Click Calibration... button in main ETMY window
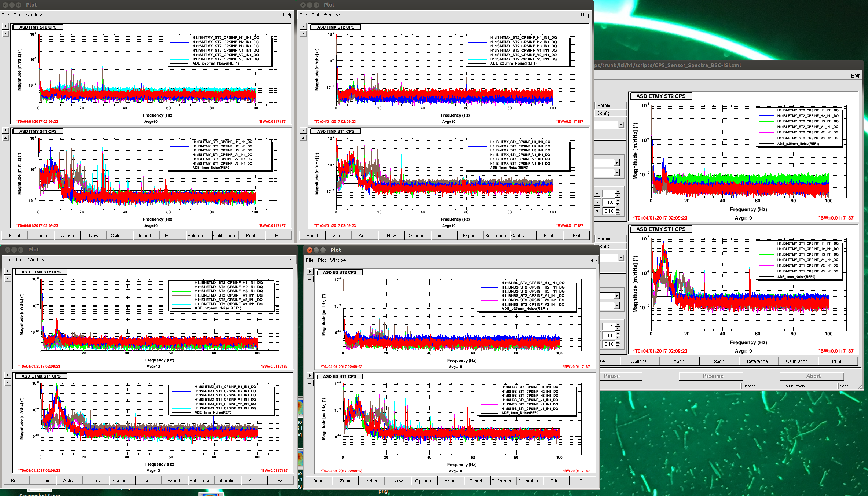The image size is (868, 496). pyautogui.click(x=798, y=361)
